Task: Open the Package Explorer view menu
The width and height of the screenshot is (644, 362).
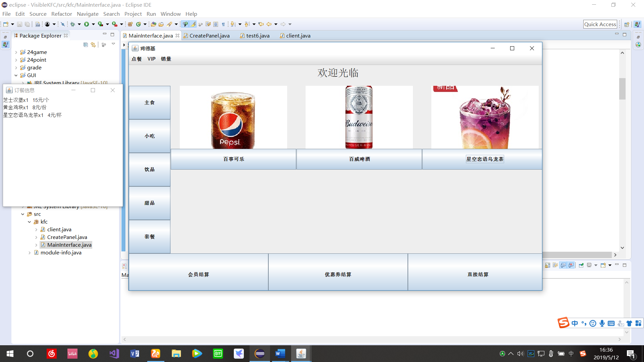Action: pyautogui.click(x=113, y=44)
